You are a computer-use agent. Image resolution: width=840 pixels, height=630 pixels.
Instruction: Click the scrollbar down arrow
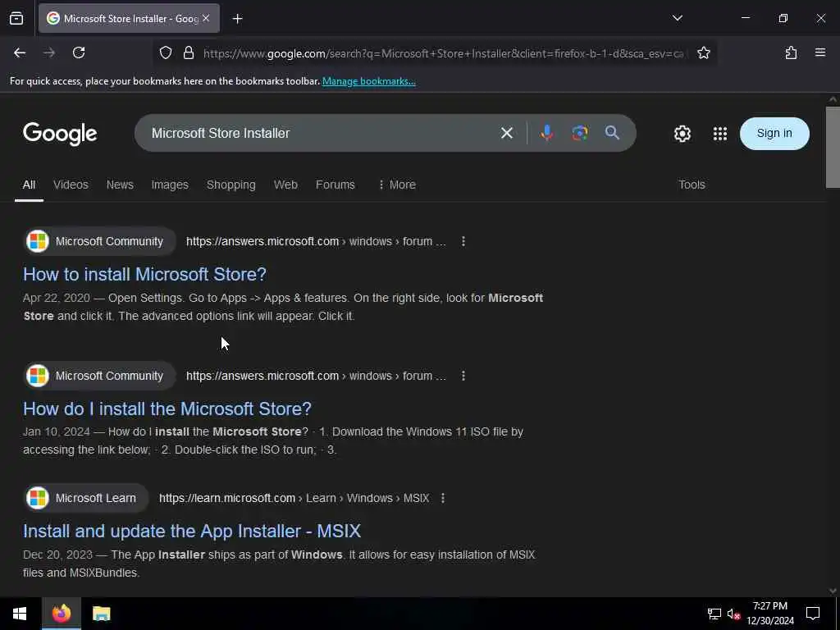point(833,591)
